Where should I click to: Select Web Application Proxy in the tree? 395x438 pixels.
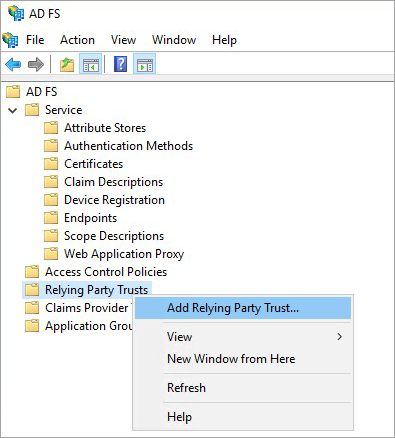[124, 254]
